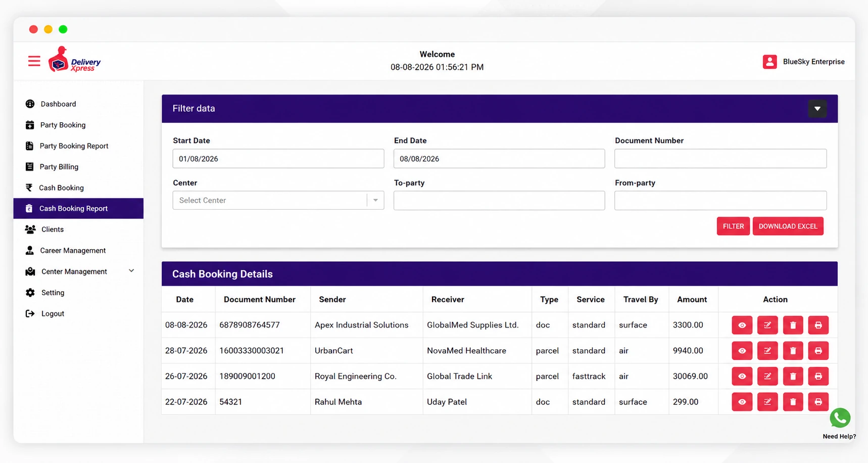Print the booking with amount 3300.00
This screenshot has width=868, height=463.
(x=818, y=325)
